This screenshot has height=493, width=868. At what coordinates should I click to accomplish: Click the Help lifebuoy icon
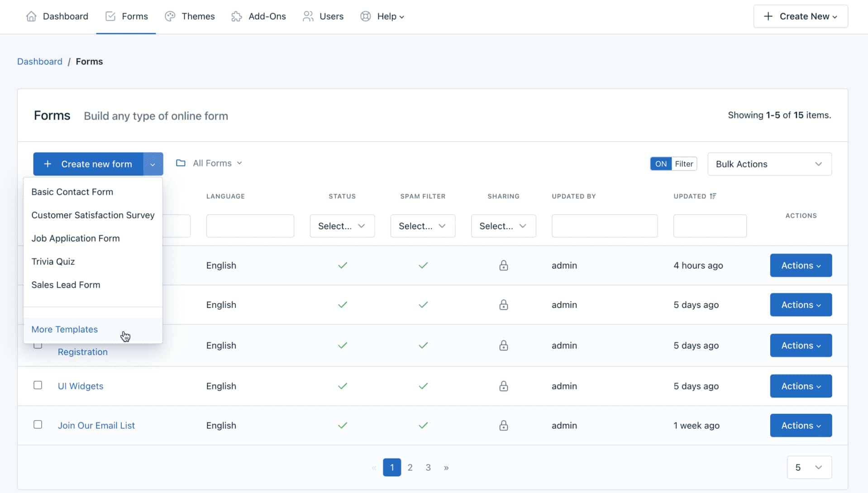(x=365, y=16)
